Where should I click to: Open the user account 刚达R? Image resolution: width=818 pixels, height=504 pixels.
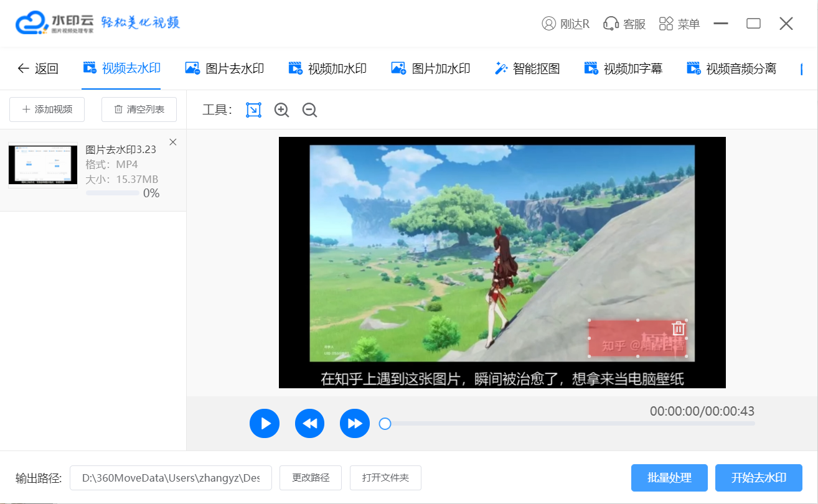tap(566, 24)
